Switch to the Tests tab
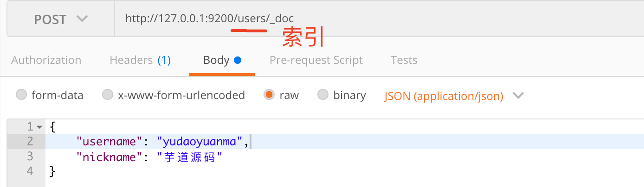The height and width of the screenshot is (187, 644). (x=404, y=60)
